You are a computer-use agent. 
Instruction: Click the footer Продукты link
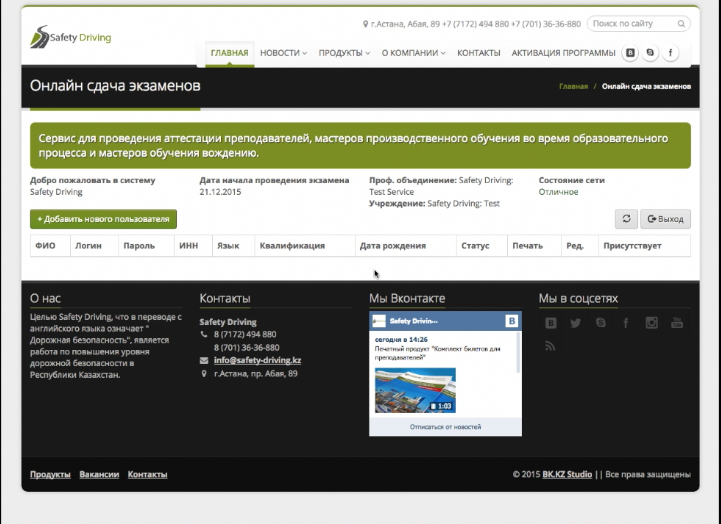[50, 474]
